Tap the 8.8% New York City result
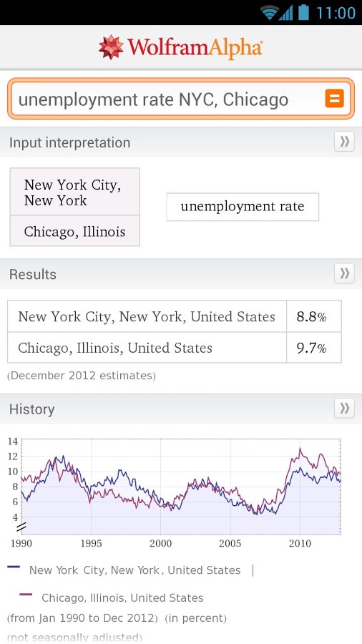The width and height of the screenshot is (362, 644). pyautogui.click(x=313, y=316)
